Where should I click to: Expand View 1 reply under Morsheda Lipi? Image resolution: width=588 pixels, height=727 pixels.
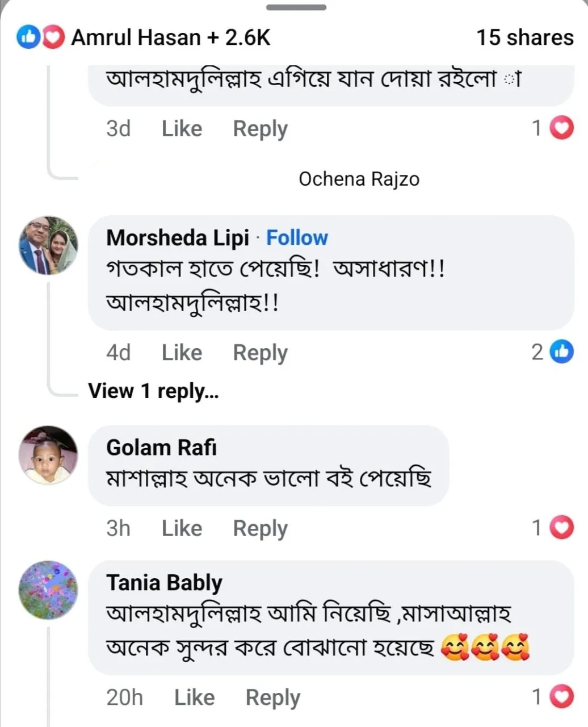153,391
